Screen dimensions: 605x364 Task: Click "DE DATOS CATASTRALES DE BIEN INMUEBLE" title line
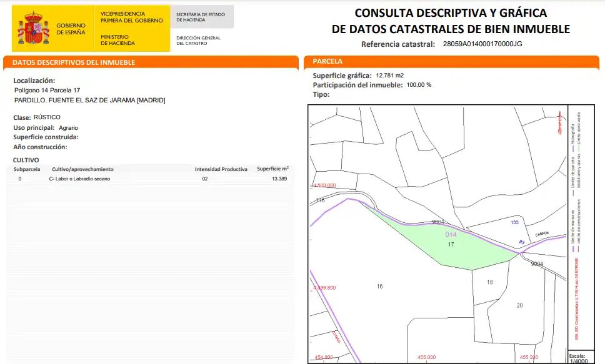(x=451, y=29)
